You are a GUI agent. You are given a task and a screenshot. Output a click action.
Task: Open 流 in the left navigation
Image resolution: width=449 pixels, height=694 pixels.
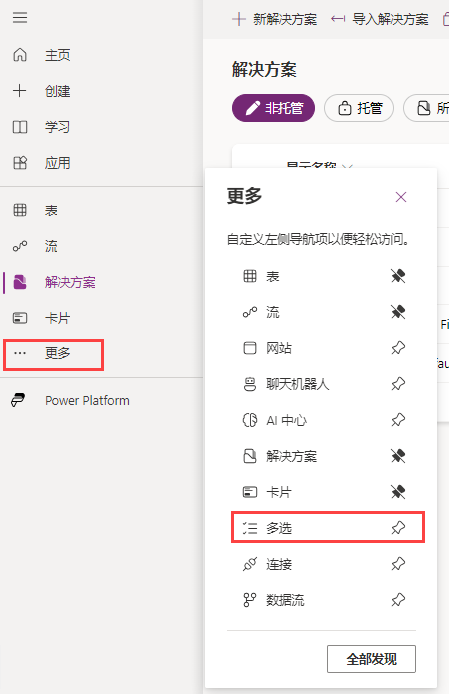[x=51, y=246]
